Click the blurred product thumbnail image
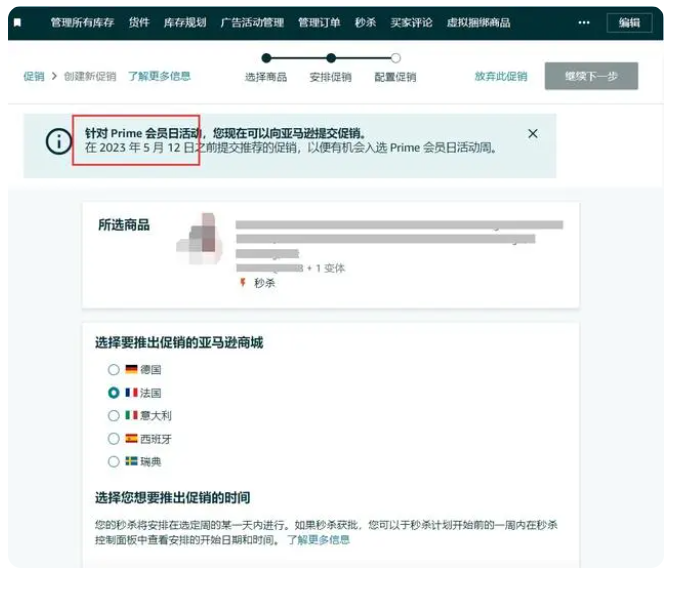 tap(201, 238)
